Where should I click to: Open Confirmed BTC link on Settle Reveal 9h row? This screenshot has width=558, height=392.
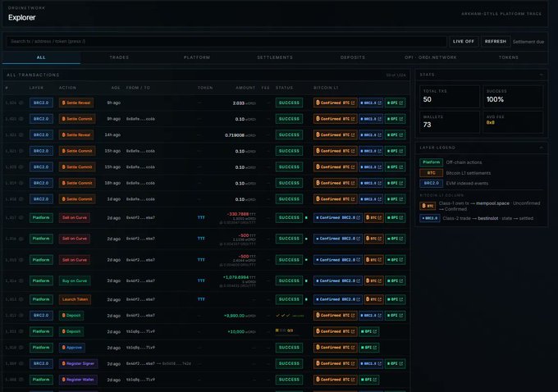(336, 103)
